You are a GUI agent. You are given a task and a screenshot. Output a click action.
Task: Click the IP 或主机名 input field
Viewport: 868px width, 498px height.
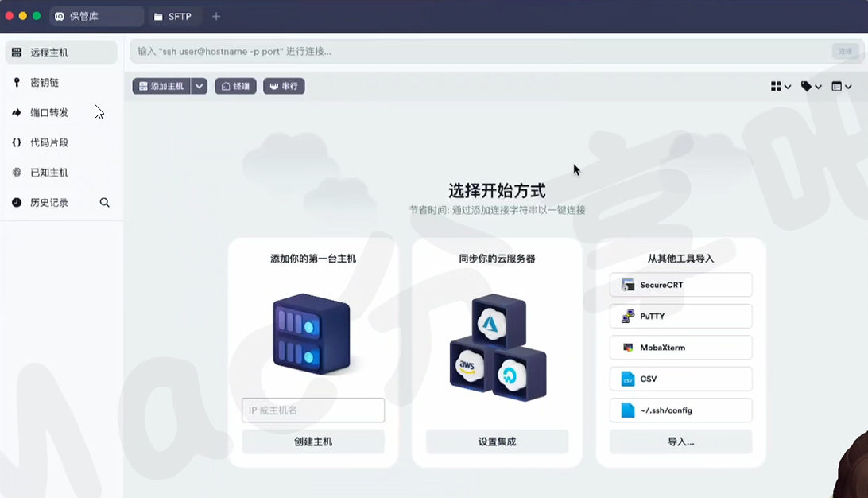point(312,410)
